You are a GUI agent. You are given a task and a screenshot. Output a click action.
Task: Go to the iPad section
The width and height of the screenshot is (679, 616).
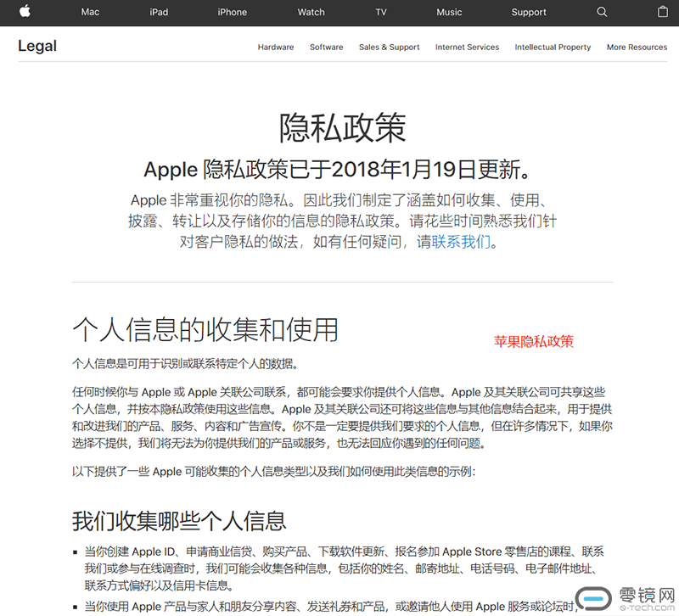159,12
